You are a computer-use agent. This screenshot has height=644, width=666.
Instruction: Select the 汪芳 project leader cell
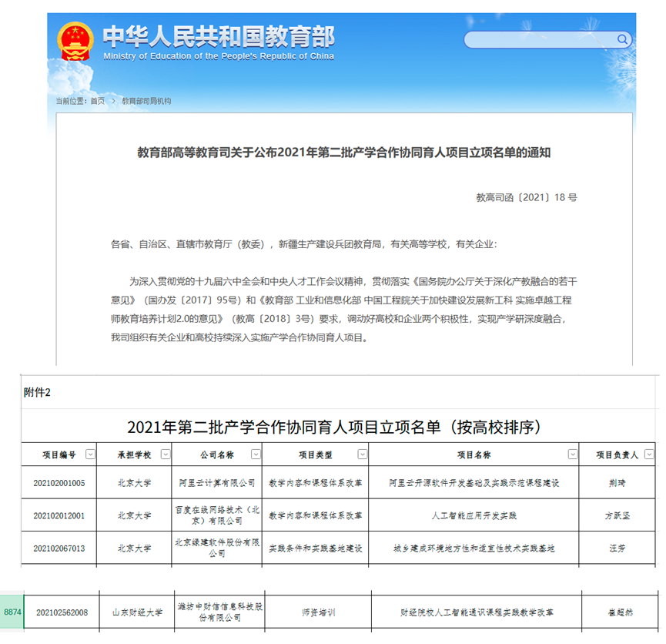pos(617,548)
